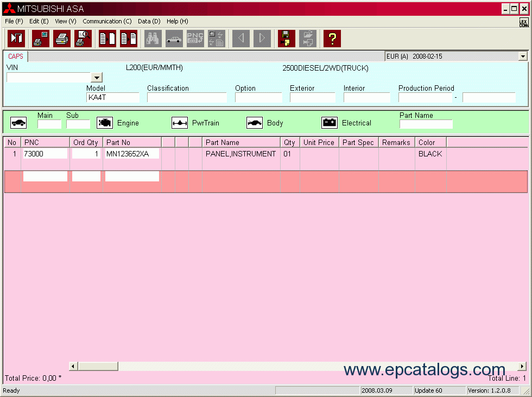Click the Main group input field
The width and height of the screenshot is (532, 397).
click(49, 124)
